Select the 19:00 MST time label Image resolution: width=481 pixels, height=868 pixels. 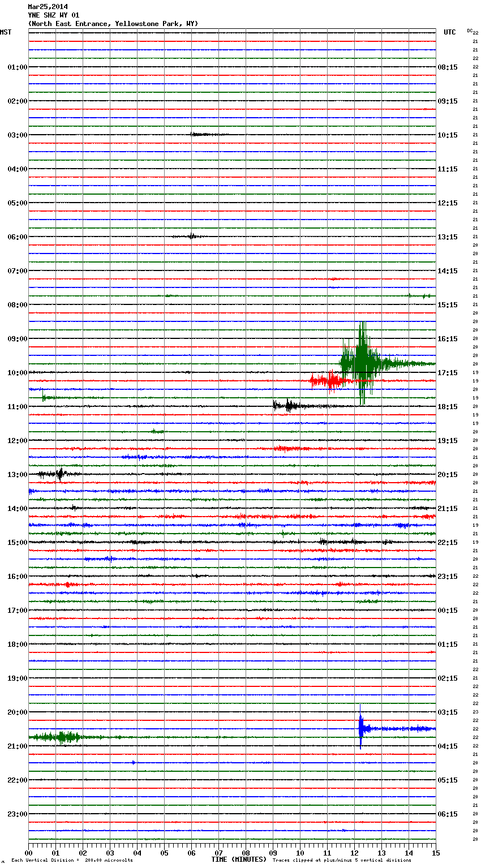click(x=18, y=678)
